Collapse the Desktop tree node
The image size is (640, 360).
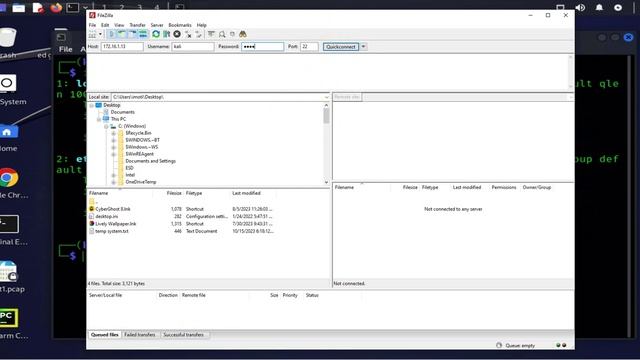[x=91, y=105]
